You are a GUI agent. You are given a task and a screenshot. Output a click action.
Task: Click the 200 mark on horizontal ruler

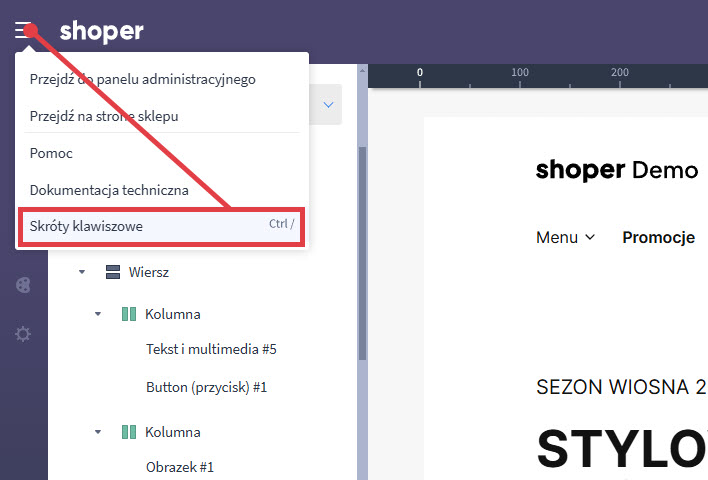(620, 72)
